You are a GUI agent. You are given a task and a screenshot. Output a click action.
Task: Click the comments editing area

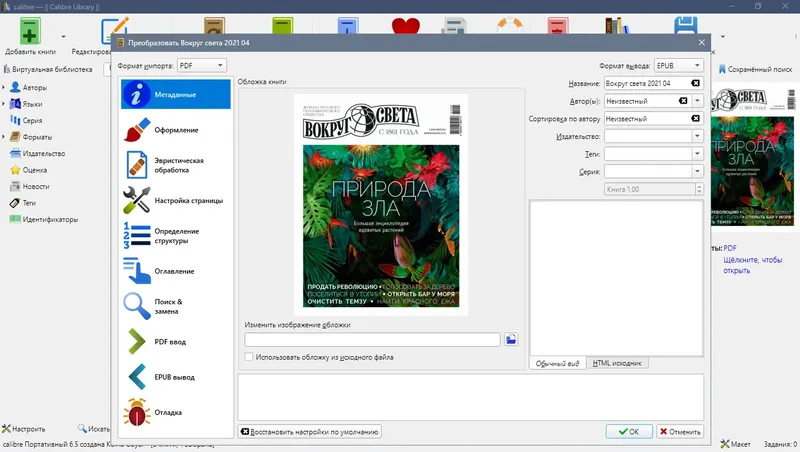616,278
